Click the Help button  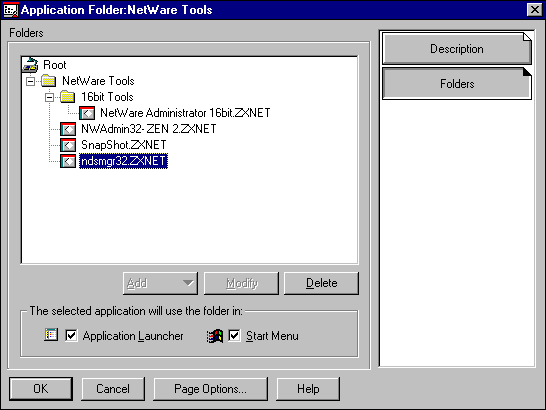[308, 389]
